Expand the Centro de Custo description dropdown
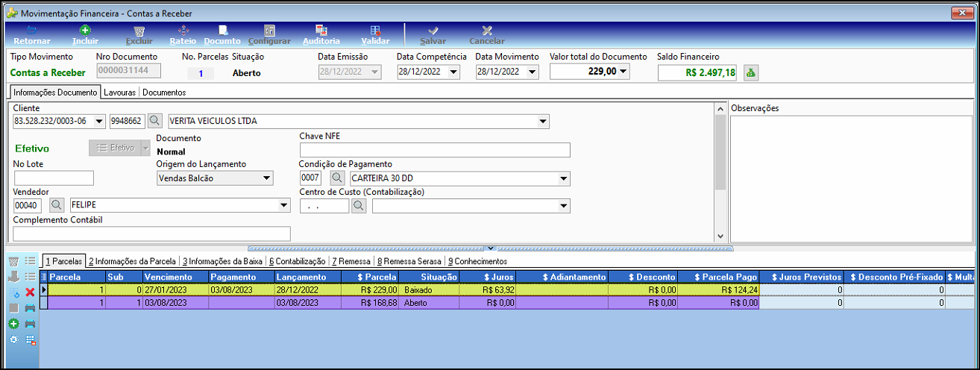 564,205
